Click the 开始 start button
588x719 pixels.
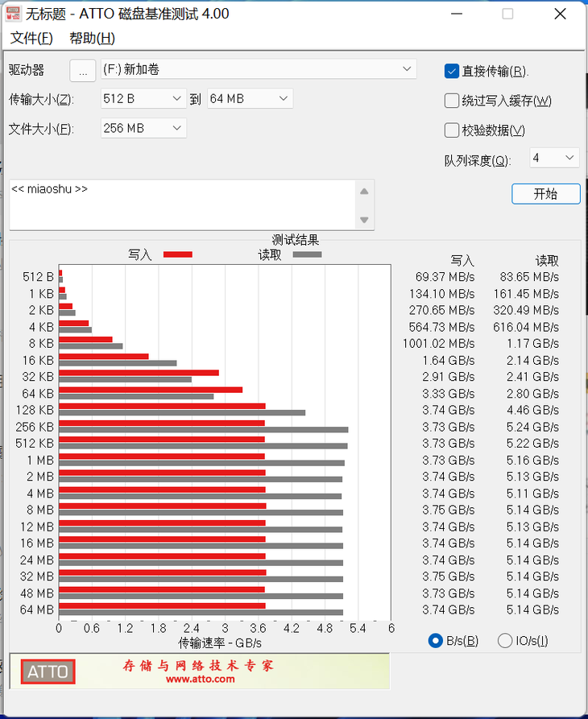546,194
